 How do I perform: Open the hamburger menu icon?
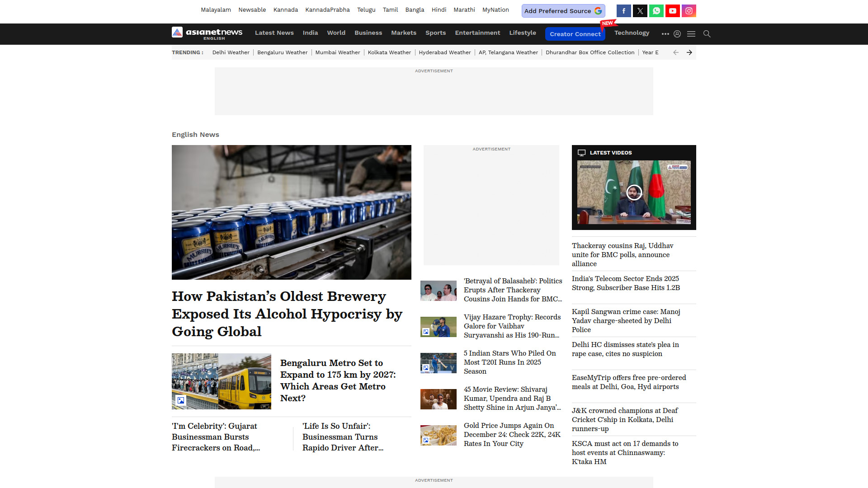(691, 33)
